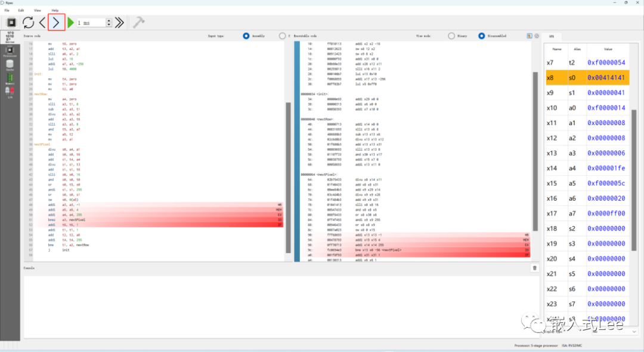Click the init label in source code

click(38, 74)
